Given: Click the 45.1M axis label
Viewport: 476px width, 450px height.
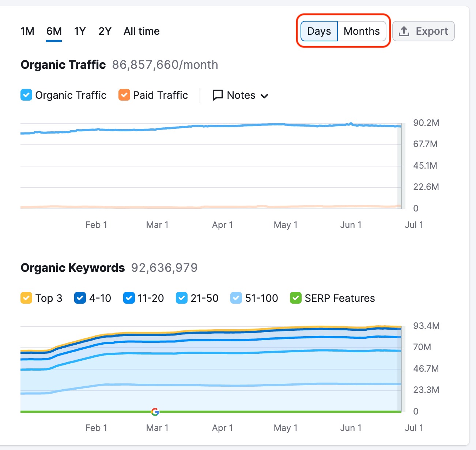Looking at the screenshot, I should point(425,166).
